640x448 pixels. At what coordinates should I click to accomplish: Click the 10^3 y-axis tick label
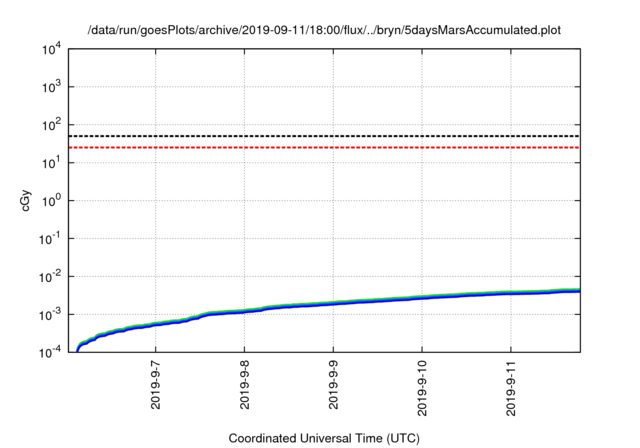[x=51, y=87]
